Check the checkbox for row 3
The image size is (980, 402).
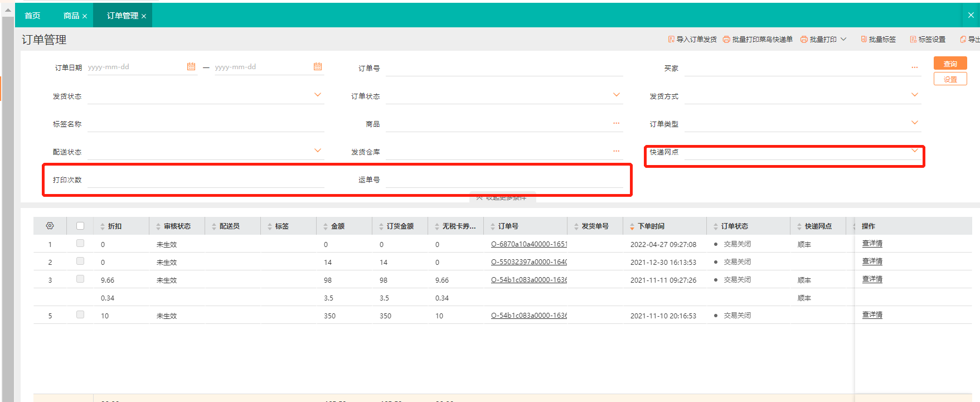[x=80, y=279]
